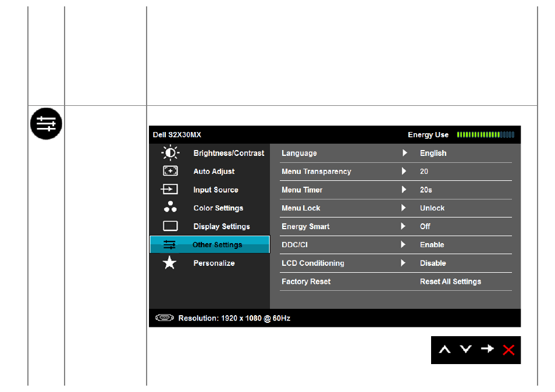Viewport: 555px width, 392px height.
Task: Click the LCD Conditioning label
Action: click(313, 263)
